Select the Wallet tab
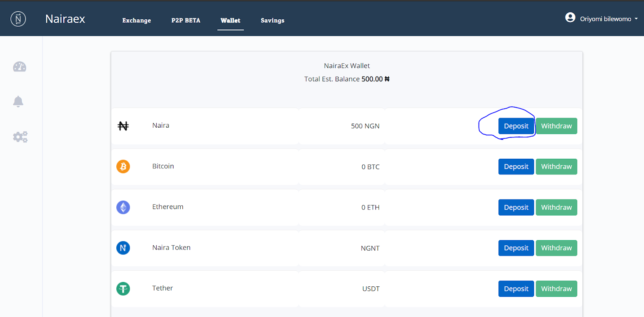 pos(230,21)
